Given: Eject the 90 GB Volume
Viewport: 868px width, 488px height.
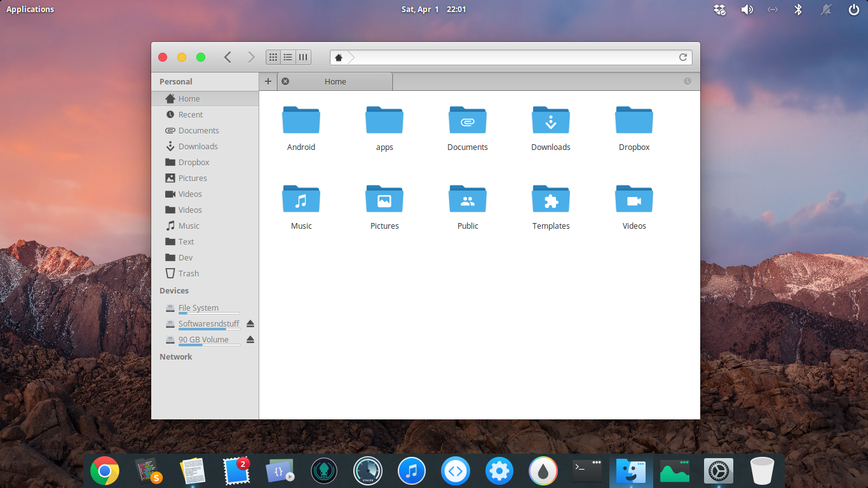Looking at the screenshot, I should pyautogui.click(x=250, y=339).
